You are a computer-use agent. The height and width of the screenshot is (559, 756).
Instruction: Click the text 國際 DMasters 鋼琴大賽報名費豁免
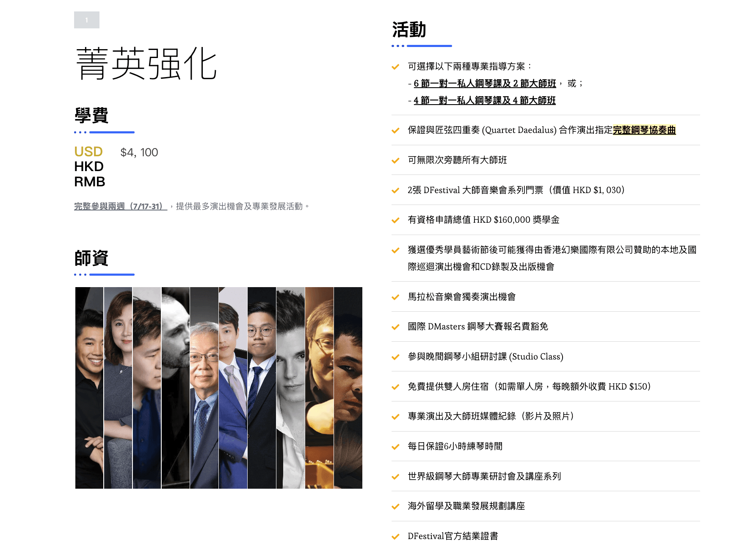(478, 327)
